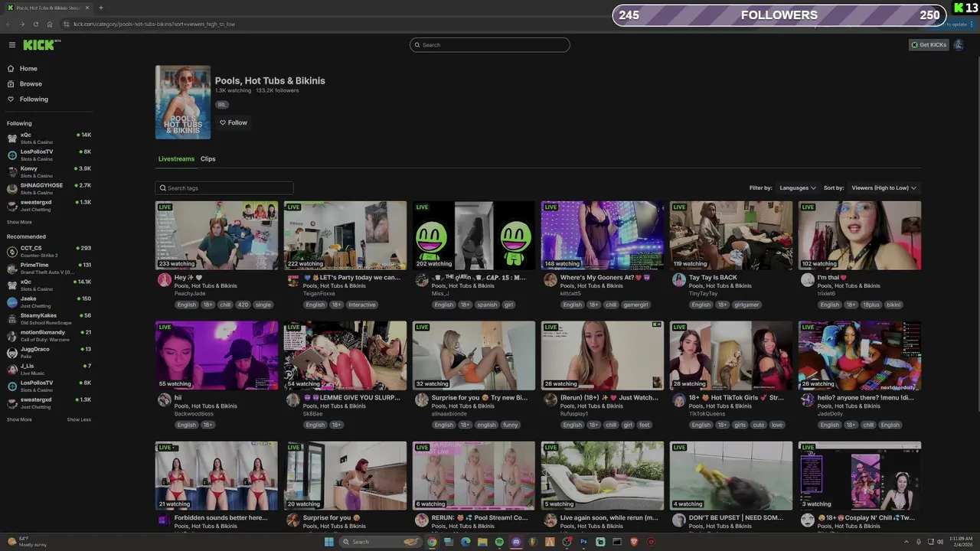Click the 420 tag under PeachyJade
The image size is (980, 551).
click(243, 305)
